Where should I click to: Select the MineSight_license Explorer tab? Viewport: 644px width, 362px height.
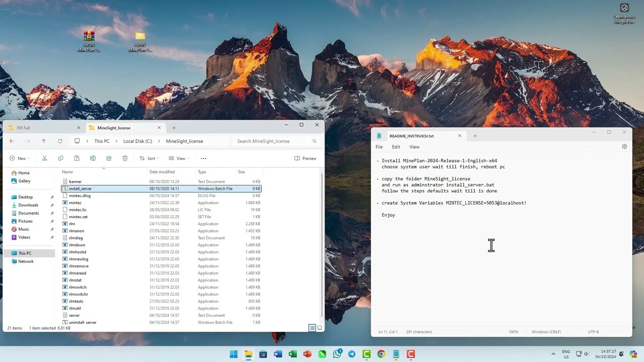pos(125,128)
